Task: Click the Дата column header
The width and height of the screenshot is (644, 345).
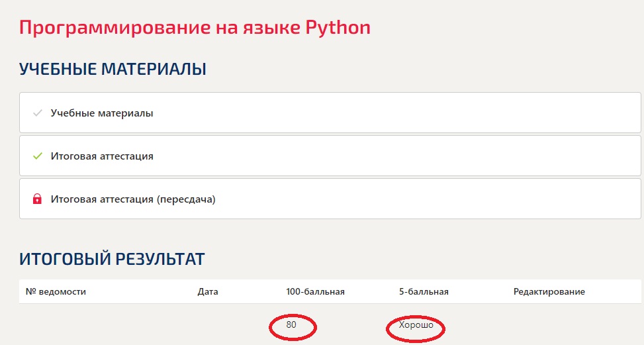Action: click(208, 291)
